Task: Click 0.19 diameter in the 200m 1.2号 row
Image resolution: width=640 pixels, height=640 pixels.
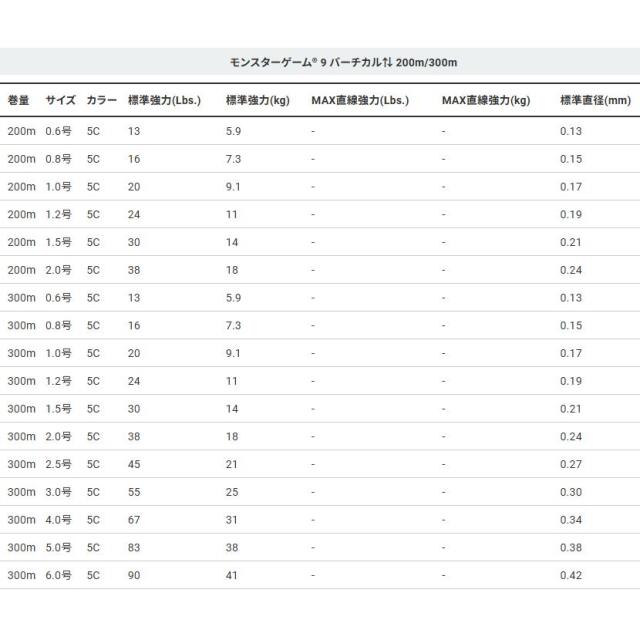Action: [x=571, y=214]
